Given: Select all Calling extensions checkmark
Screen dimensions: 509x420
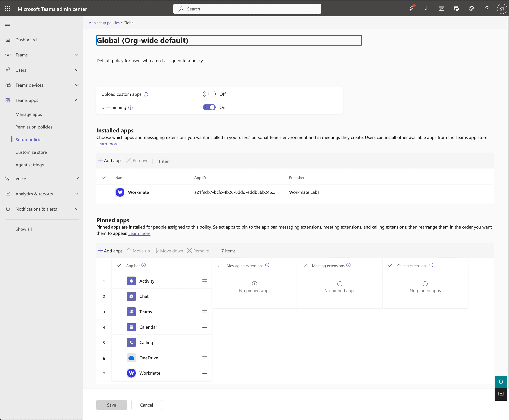Looking at the screenshot, I should point(390,266).
